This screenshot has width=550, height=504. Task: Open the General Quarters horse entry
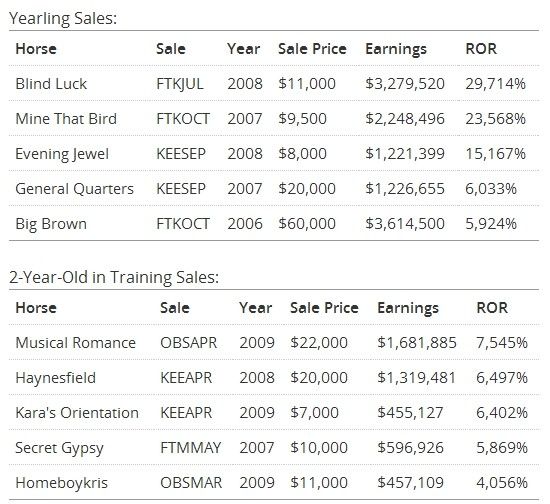click(x=74, y=189)
